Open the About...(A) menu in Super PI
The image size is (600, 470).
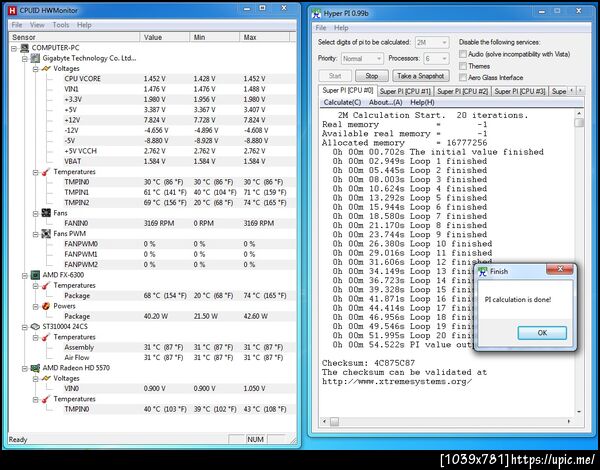[x=385, y=103]
